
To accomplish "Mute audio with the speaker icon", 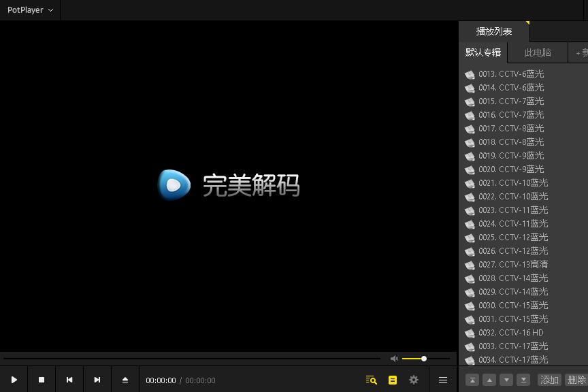I will [x=395, y=359].
